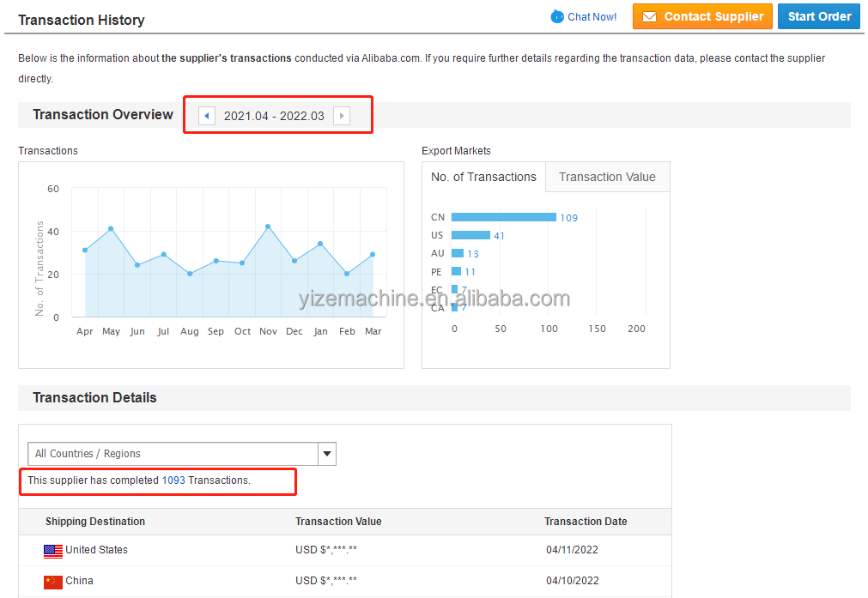Click the envelope icon on Contact Supplier

pos(649,16)
